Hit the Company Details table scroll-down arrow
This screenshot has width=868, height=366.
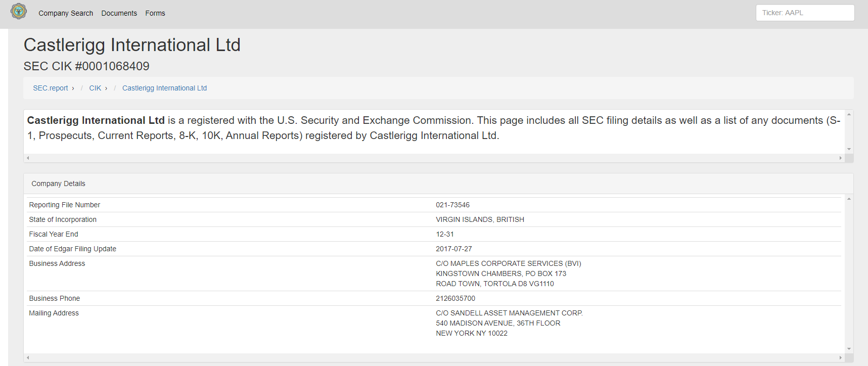click(849, 349)
